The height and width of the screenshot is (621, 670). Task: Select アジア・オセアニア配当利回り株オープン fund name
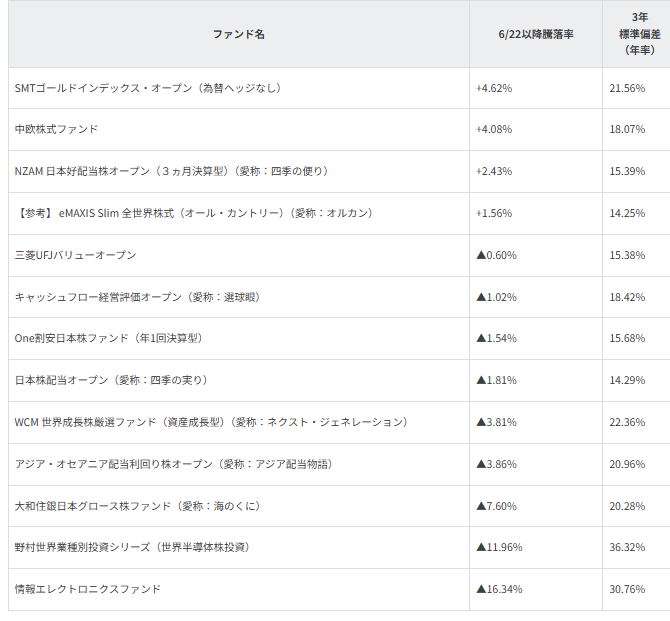point(174,464)
